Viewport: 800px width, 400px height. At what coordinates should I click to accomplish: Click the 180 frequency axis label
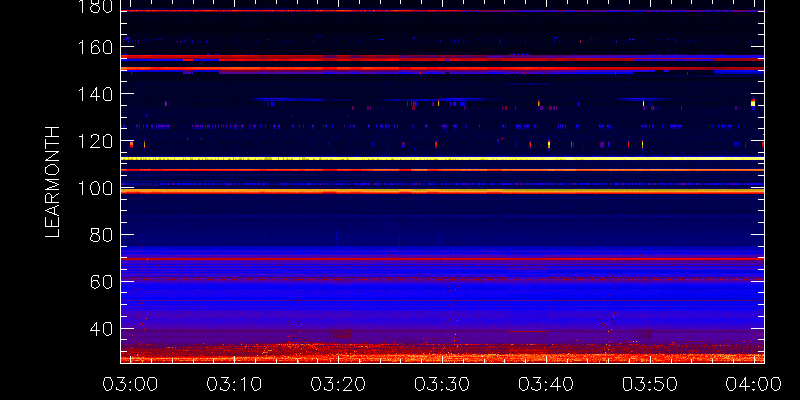click(95, 7)
